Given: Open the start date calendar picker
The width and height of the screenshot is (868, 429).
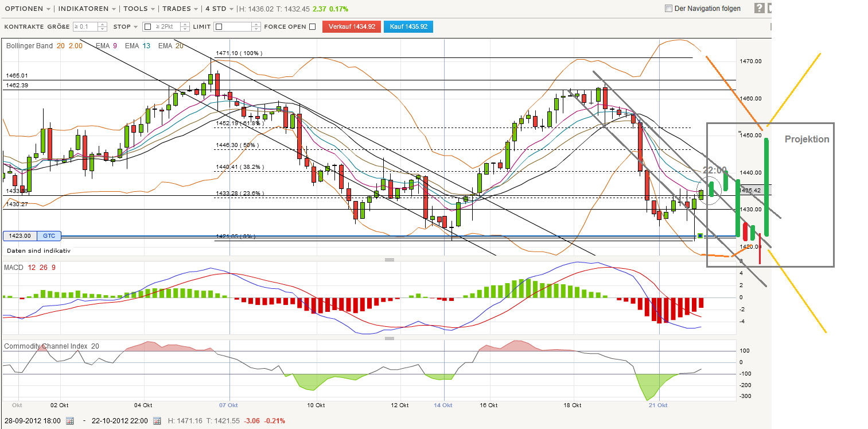Looking at the screenshot, I should tap(70, 421).
